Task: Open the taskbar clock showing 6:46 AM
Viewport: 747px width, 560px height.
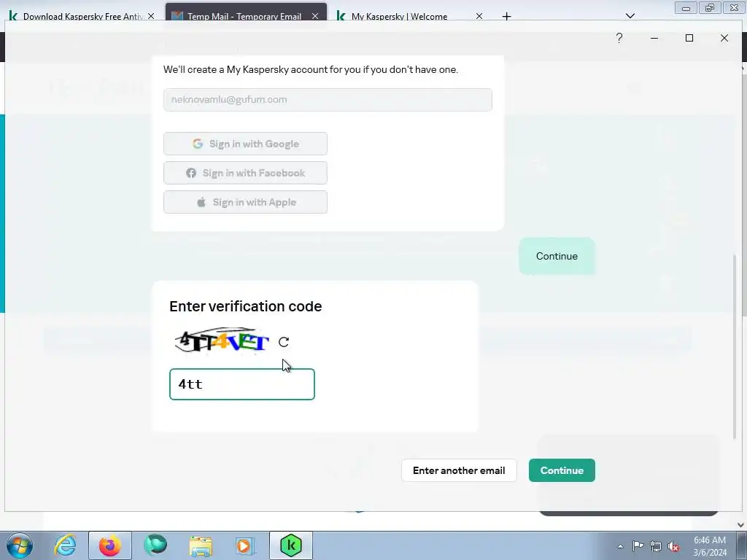Action: pos(710,546)
